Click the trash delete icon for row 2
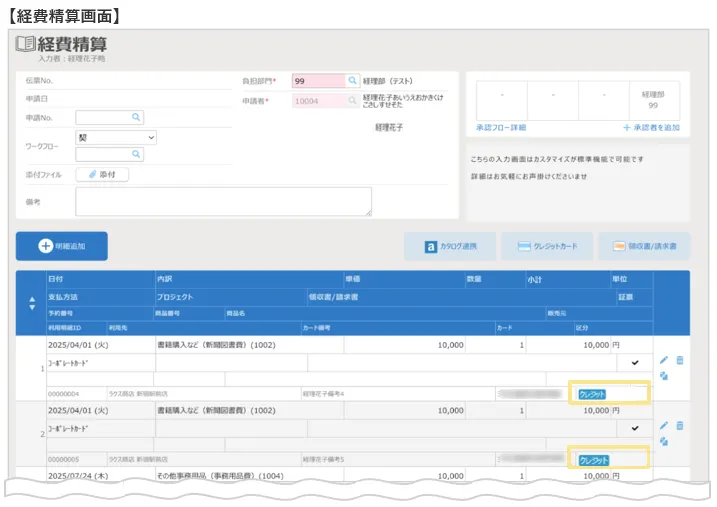The image size is (717, 507). point(680,425)
